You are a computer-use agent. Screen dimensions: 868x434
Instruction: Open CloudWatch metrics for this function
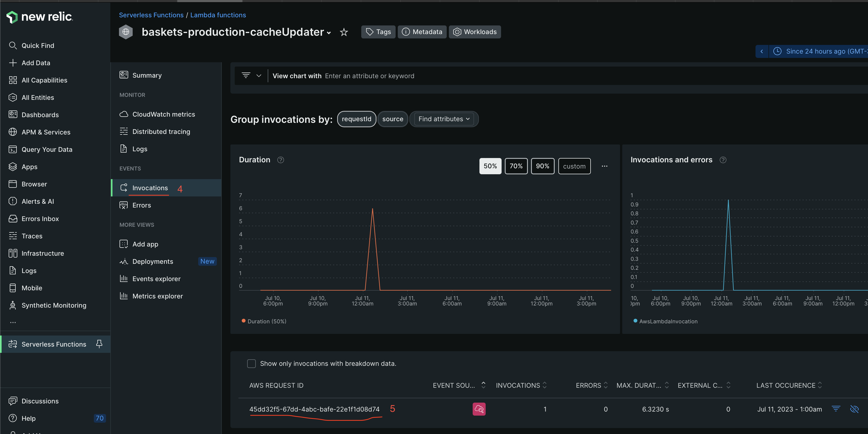tap(164, 114)
